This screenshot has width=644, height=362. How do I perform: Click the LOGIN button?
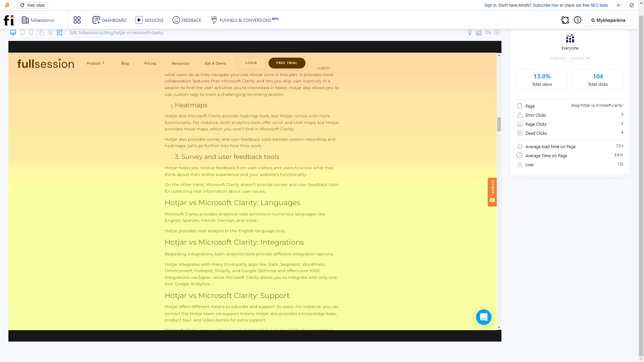251,63
